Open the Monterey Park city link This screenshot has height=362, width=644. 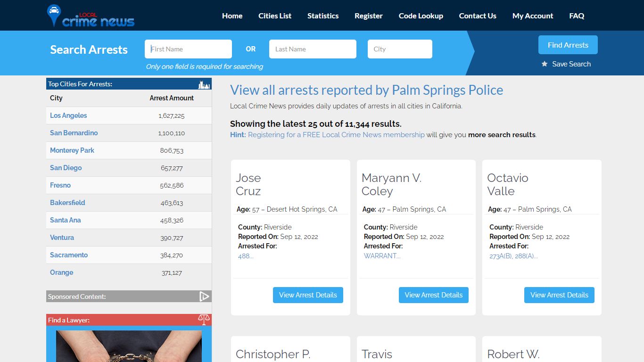coord(72,150)
